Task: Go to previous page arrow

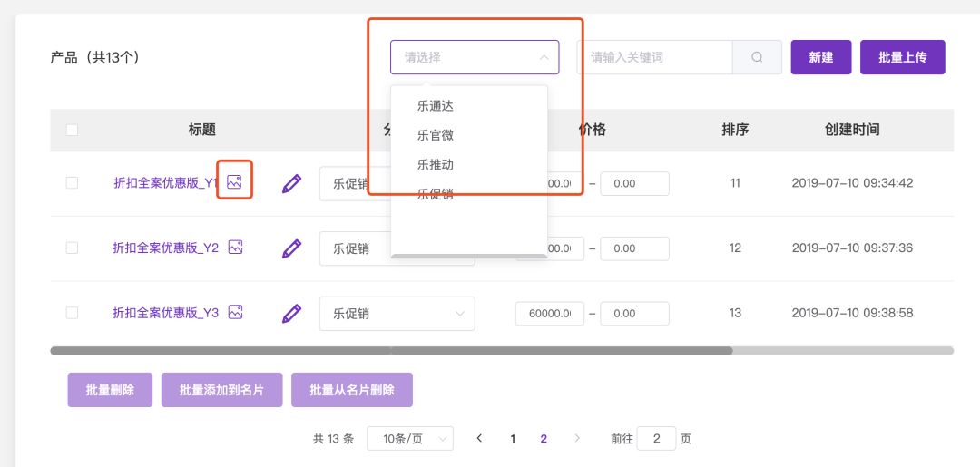Action: [x=480, y=439]
